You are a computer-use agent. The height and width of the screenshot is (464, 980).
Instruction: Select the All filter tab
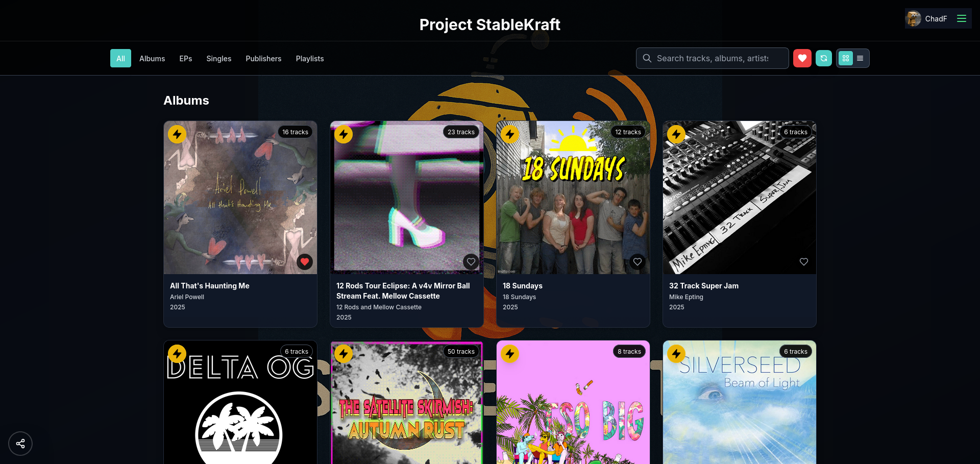tap(120, 59)
